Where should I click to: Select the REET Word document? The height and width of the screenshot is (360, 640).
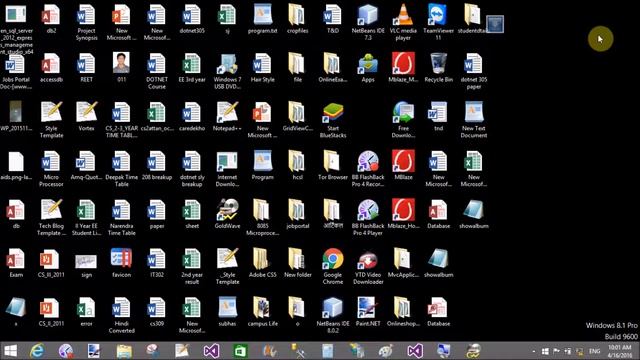(x=86, y=68)
